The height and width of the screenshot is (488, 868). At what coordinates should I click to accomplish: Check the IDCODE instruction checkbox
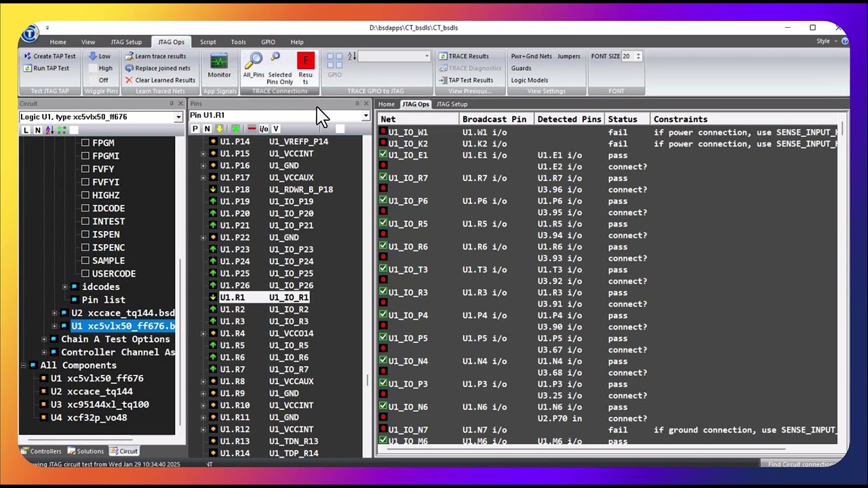85,208
